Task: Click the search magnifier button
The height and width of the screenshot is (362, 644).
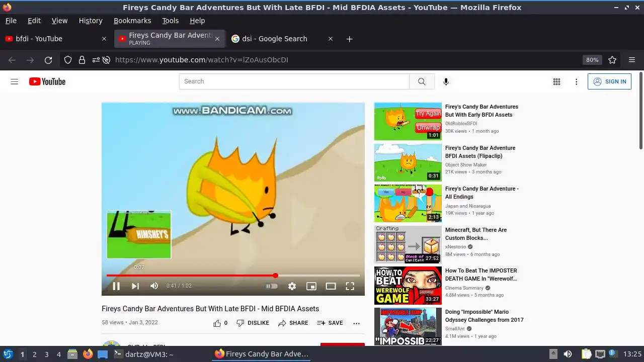Action: click(x=422, y=81)
